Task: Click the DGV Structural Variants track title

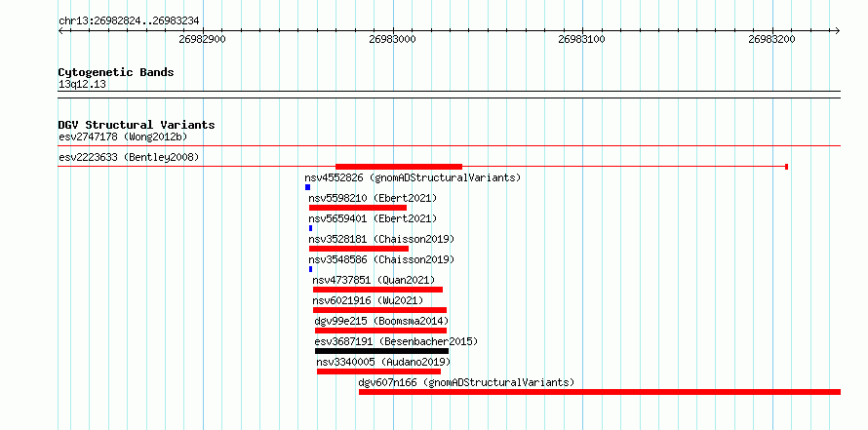Action: (137, 125)
